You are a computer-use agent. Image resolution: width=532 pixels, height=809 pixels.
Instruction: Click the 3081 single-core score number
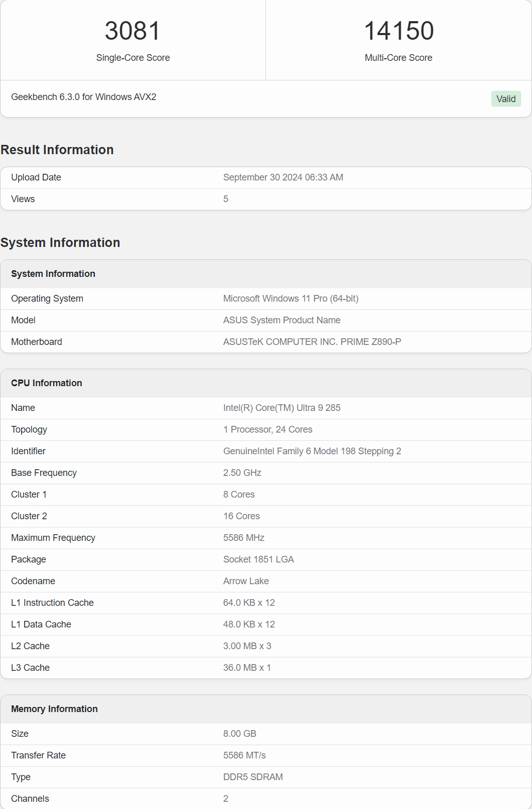pos(133,31)
